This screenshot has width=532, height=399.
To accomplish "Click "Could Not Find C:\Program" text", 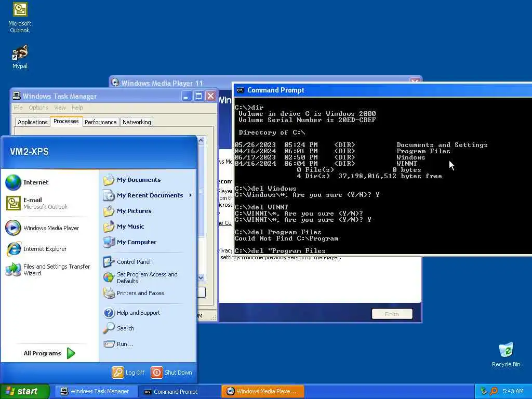I will tap(286, 238).
